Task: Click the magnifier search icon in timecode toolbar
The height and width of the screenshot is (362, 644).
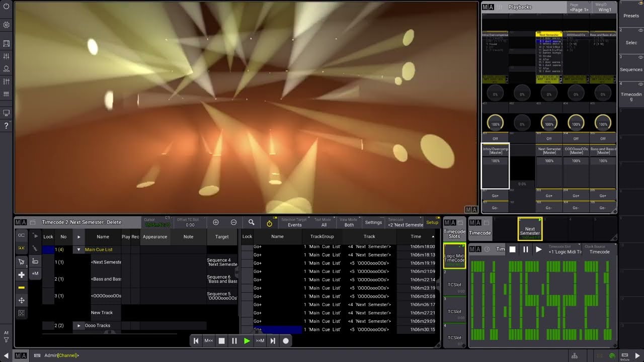Action: [x=252, y=222]
